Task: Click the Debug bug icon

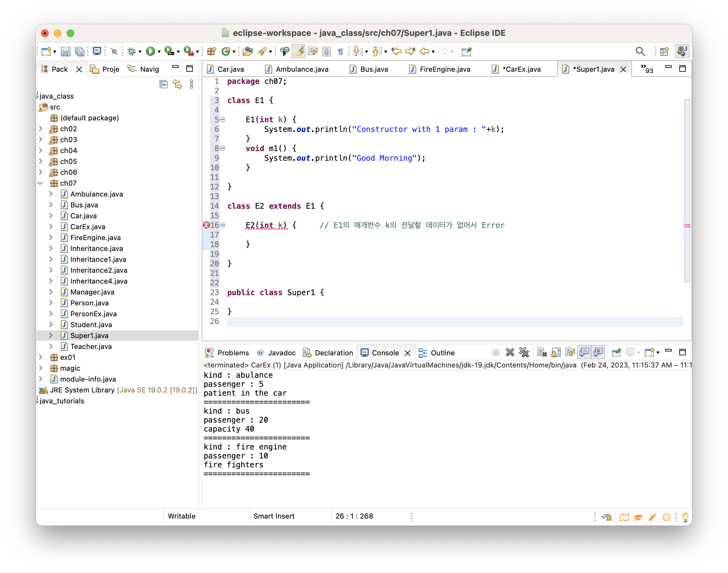Action: pyautogui.click(x=132, y=51)
